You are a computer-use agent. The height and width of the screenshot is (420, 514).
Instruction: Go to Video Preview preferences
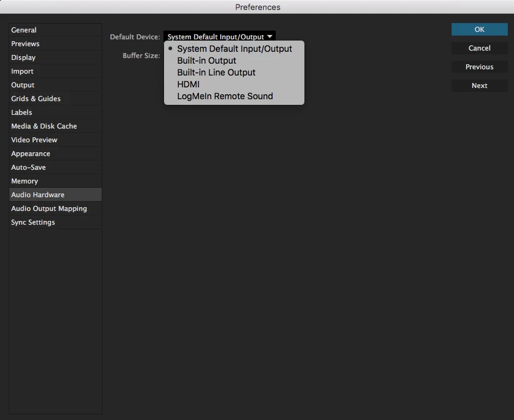coord(56,140)
